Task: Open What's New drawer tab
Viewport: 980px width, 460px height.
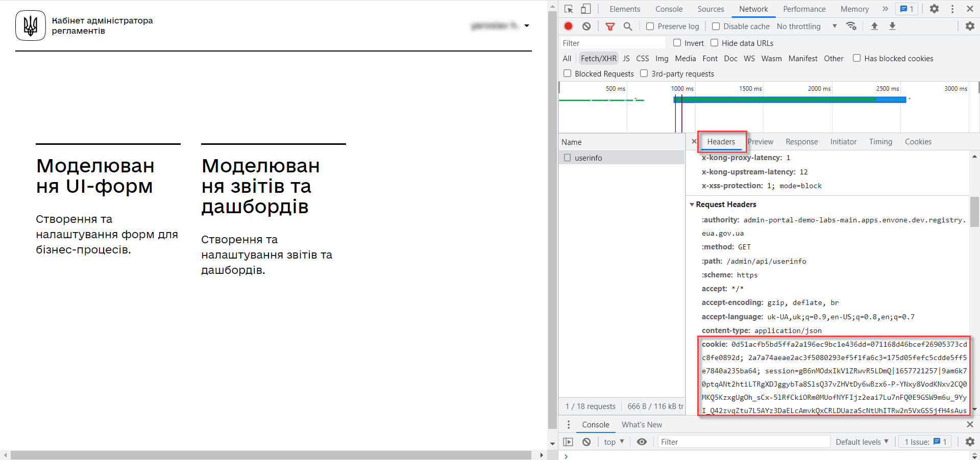Action: 642,424
